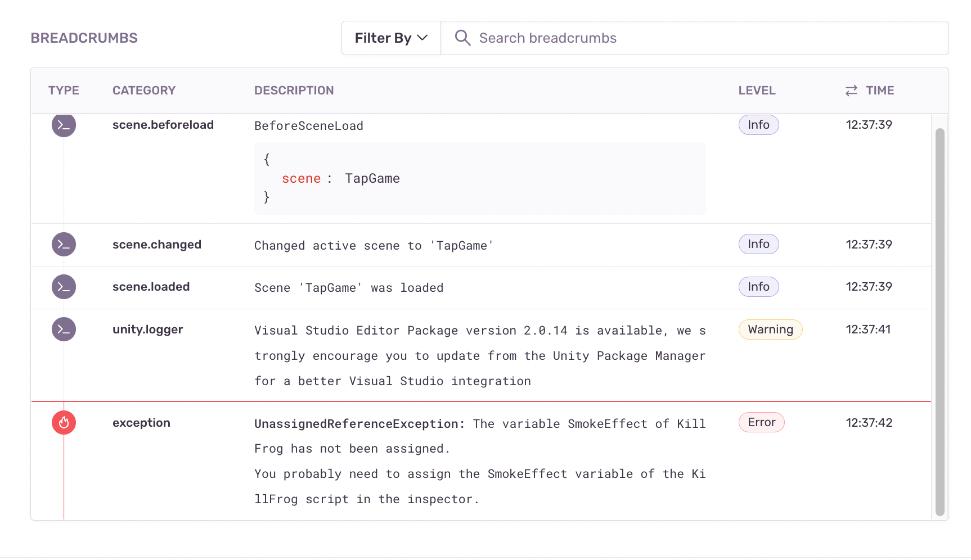The height and width of the screenshot is (560, 971).
Task: Open the Filter By dropdown
Action: 391,38
